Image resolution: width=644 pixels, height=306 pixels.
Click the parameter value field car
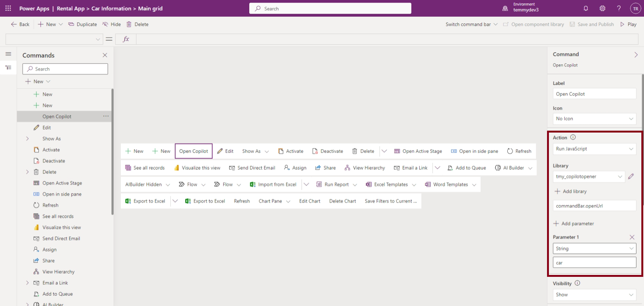click(x=594, y=262)
